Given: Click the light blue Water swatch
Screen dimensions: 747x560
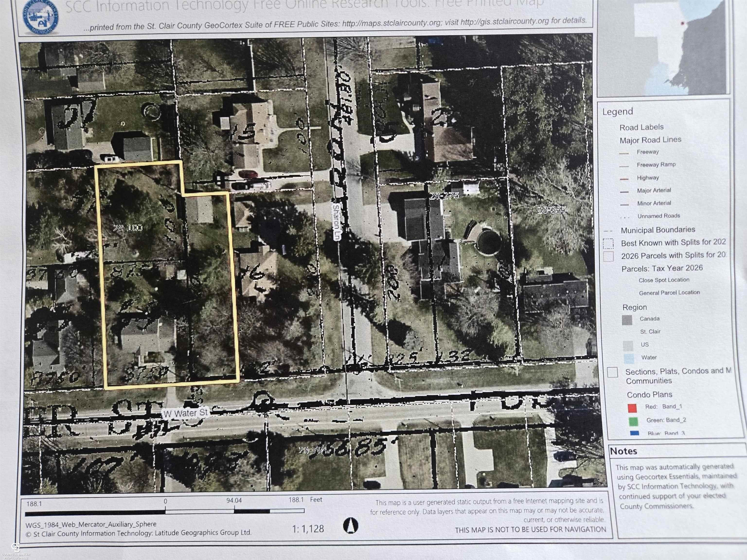Looking at the screenshot, I should 628,358.
